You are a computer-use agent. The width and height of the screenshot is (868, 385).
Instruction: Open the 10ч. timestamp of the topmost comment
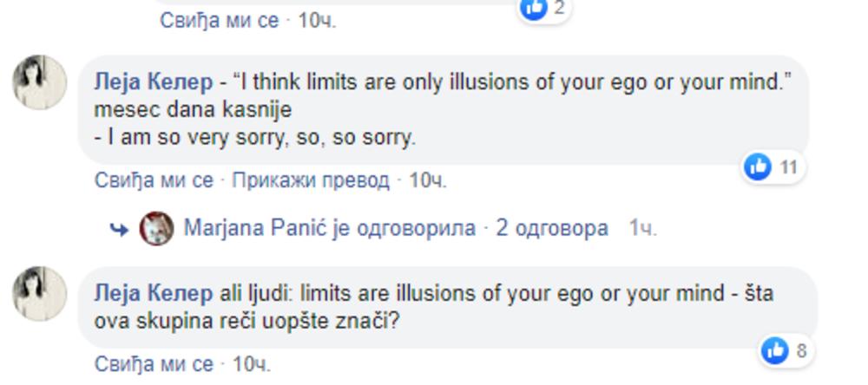tap(317, 19)
